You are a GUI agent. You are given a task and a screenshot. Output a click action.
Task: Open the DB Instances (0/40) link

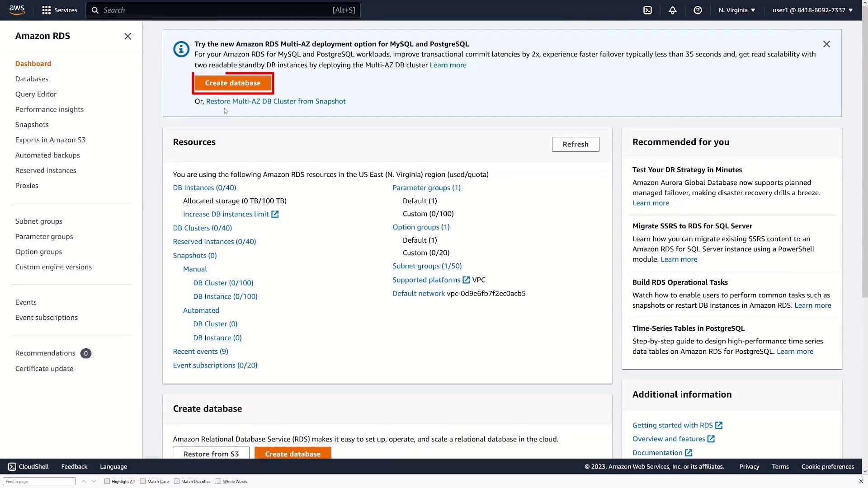(204, 188)
